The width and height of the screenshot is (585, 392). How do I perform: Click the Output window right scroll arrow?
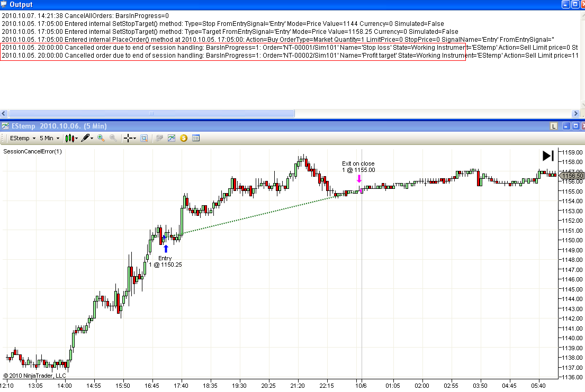[575, 113]
